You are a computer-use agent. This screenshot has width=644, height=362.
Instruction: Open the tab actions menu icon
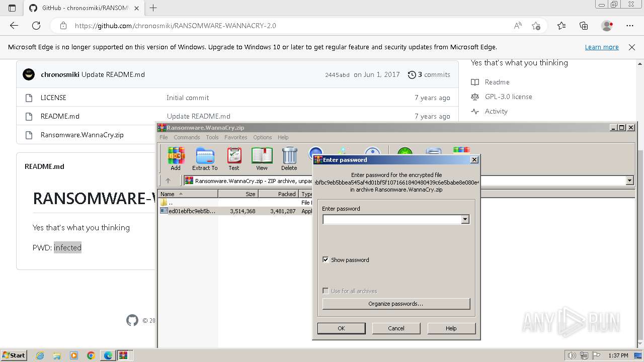pos(12,8)
